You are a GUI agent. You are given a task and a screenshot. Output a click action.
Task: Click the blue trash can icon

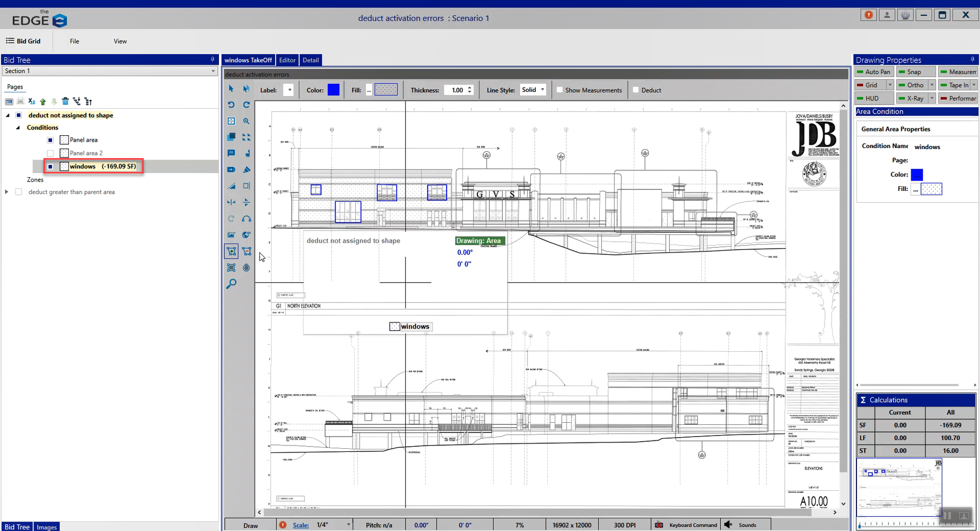pos(65,101)
